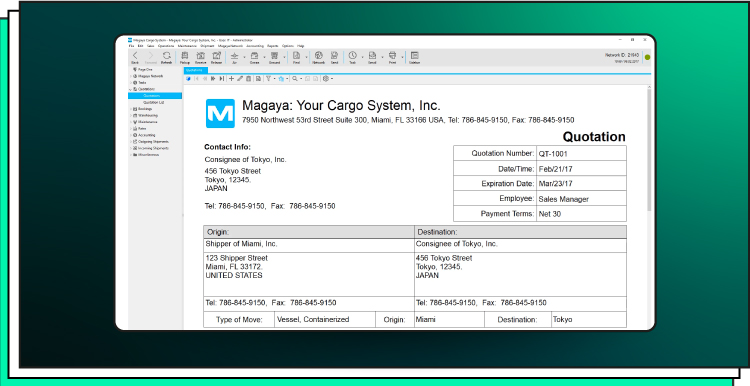
Task: Select Rates in sidebar
Action: click(x=142, y=129)
